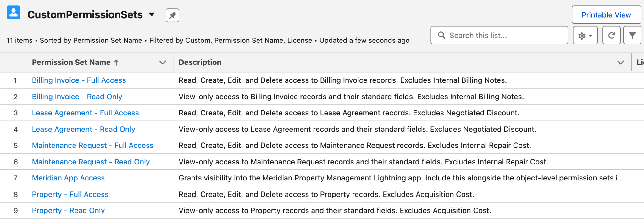Expand Permission Set Name column menu
Viewport: 644px width, 222px height.
click(163, 63)
